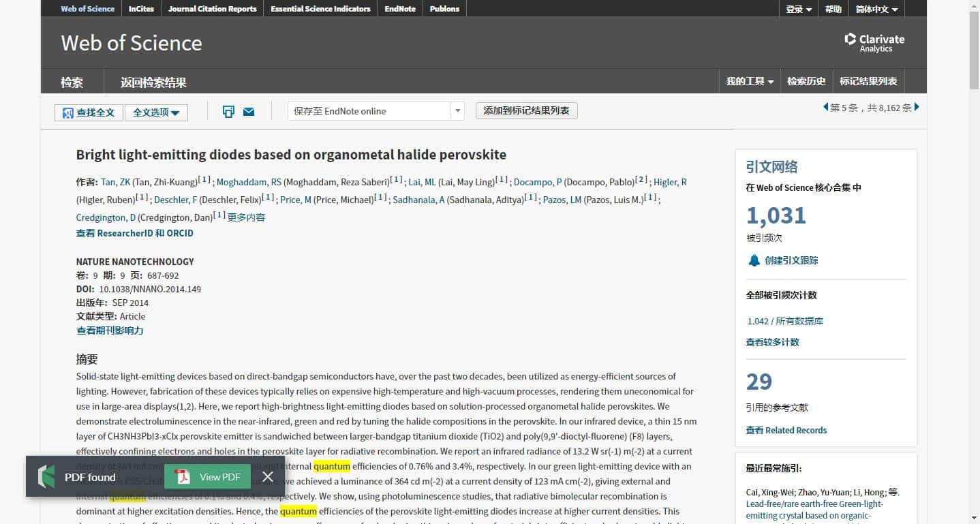Click the Clarivate Analytics logo

pyautogui.click(x=874, y=42)
